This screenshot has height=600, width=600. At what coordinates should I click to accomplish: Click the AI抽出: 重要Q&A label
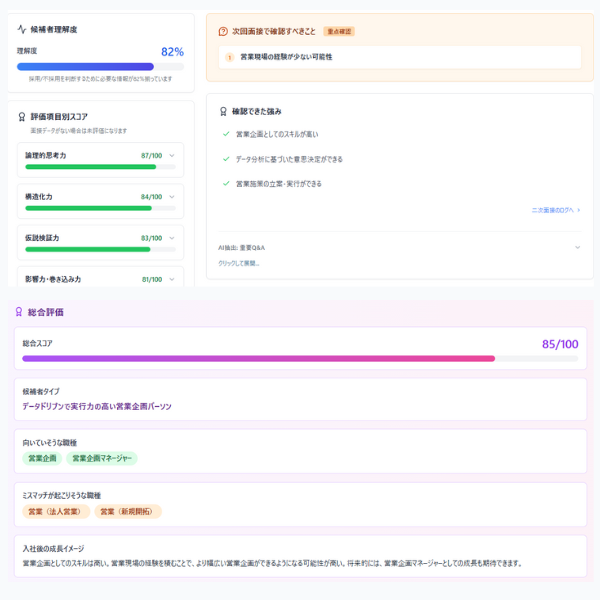[241, 248]
